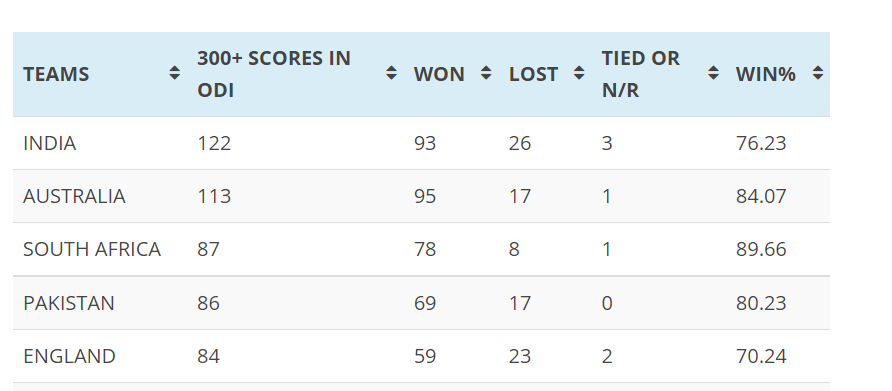
Task: Click the sort arrows beside LOST
Action: 579,73
